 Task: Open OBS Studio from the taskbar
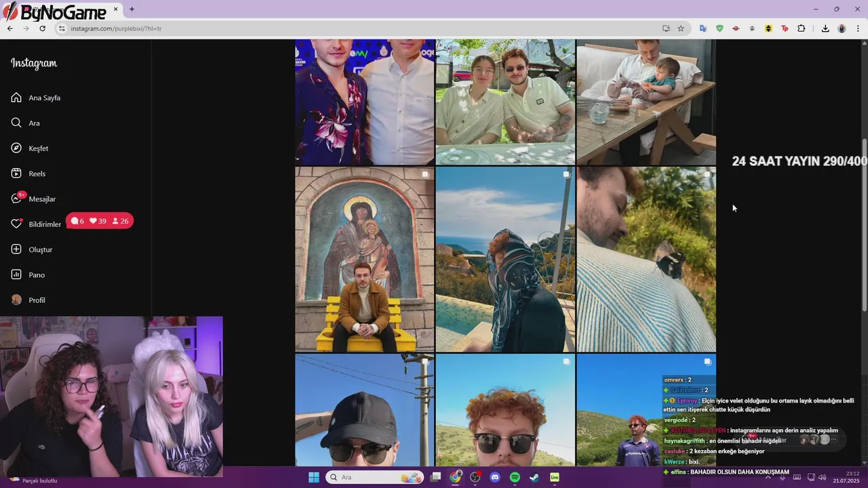click(x=475, y=477)
